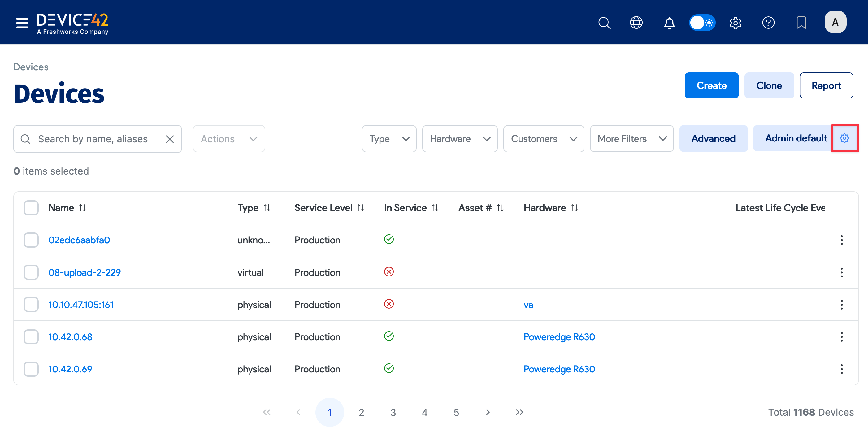Open gear settings beside Admin default

pos(844,138)
